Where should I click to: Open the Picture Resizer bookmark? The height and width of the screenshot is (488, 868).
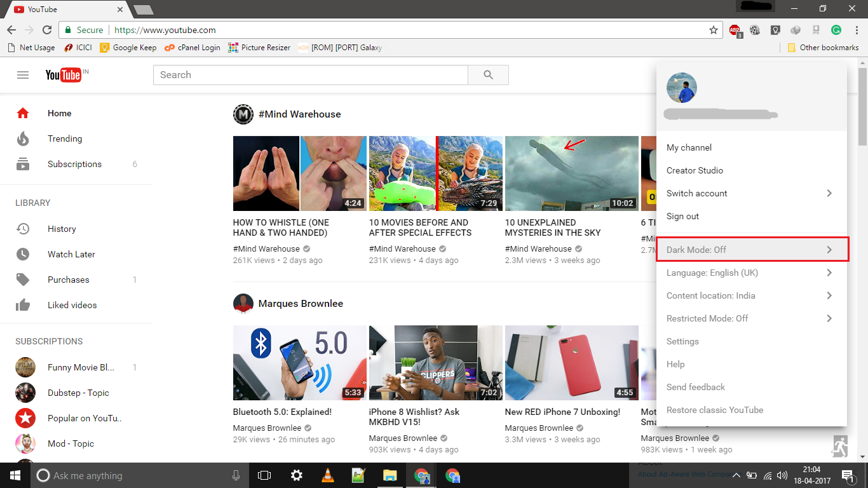coord(259,48)
